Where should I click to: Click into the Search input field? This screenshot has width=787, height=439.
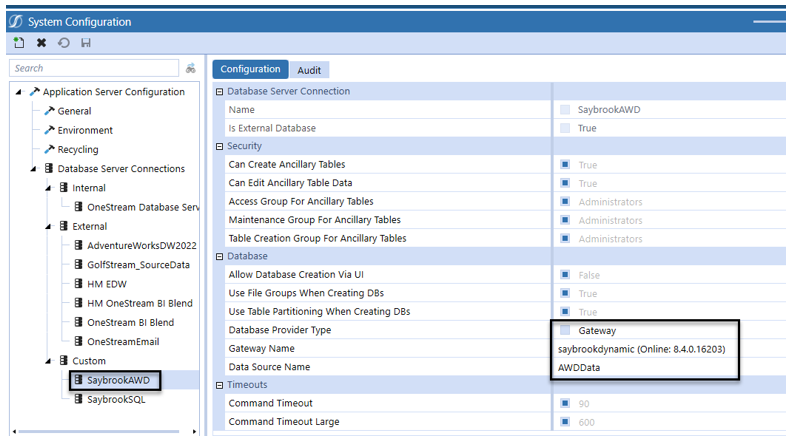(92, 68)
